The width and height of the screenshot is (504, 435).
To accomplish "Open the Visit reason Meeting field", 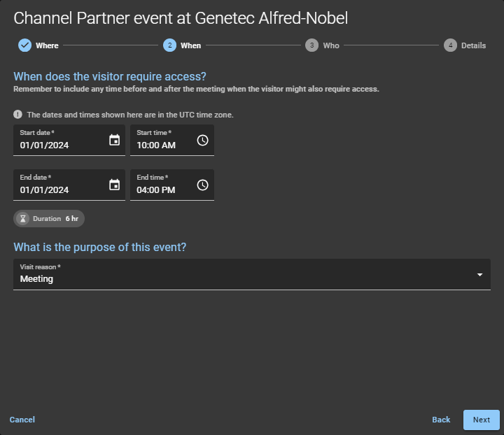I will [x=238, y=278].
